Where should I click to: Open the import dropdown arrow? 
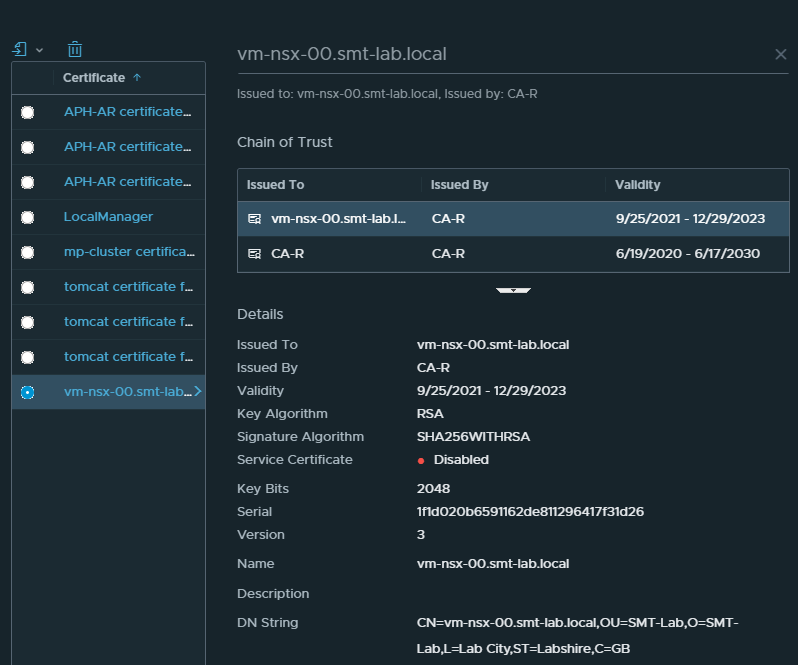tap(40, 50)
